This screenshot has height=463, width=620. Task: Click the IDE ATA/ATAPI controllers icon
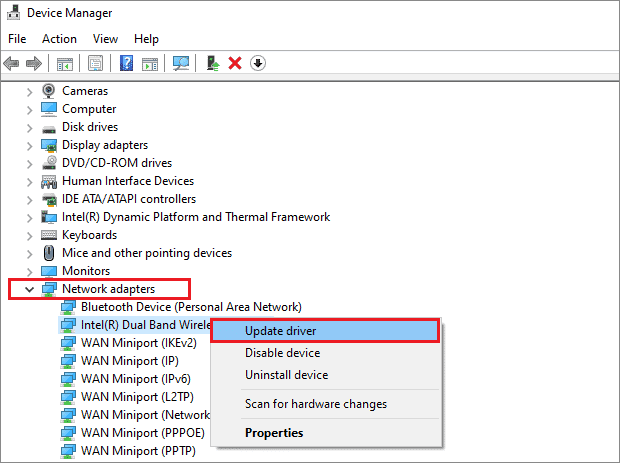tap(49, 200)
